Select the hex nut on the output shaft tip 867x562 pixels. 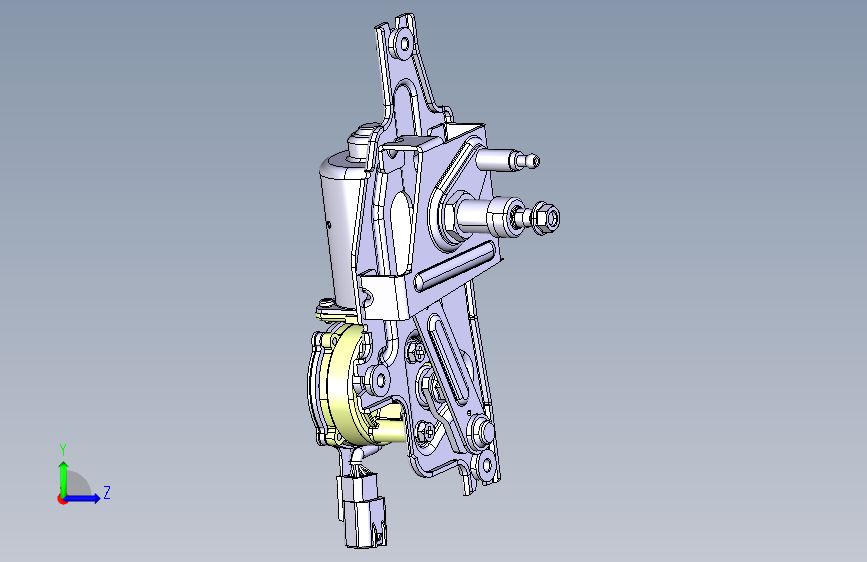tap(546, 218)
